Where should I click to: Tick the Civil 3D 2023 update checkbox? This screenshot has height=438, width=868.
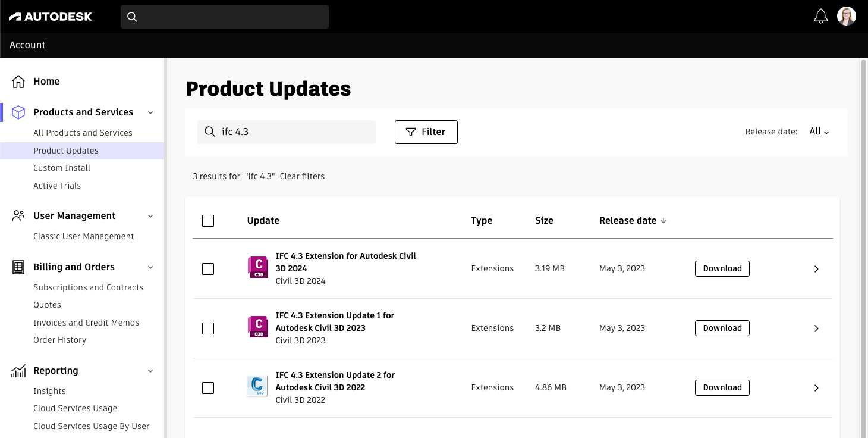pyautogui.click(x=208, y=328)
